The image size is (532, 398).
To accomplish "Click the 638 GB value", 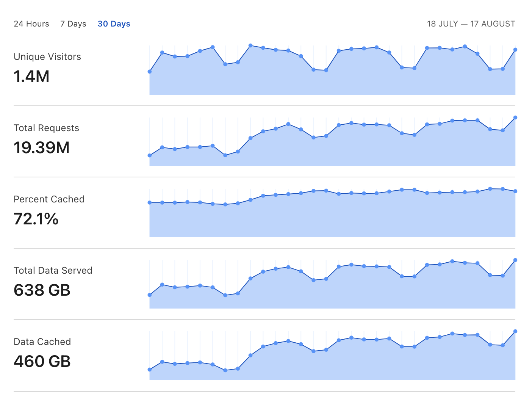I will 42,290.
